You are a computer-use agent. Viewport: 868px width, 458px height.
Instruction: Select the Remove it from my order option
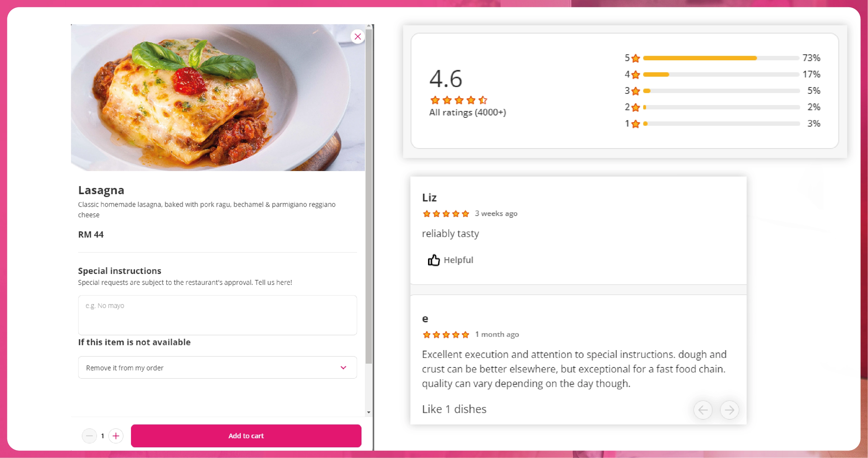click(x=217, y=368)
